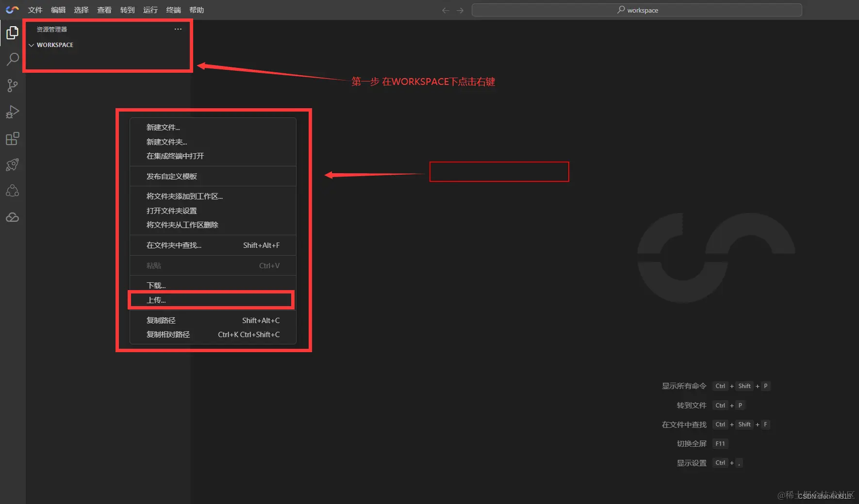Select 将文件夹从工作区删除 entry
The height and width of the screenshot is (504, 859).
(x=213, y=225)
